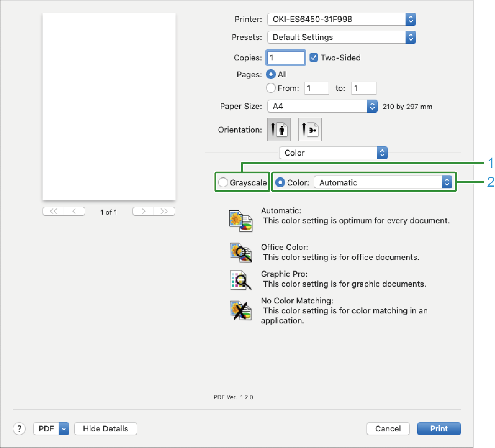This screenshot has width=495, height=448.
Task: Disable the Two-Sided checkbox
Action: click(314, 58)
